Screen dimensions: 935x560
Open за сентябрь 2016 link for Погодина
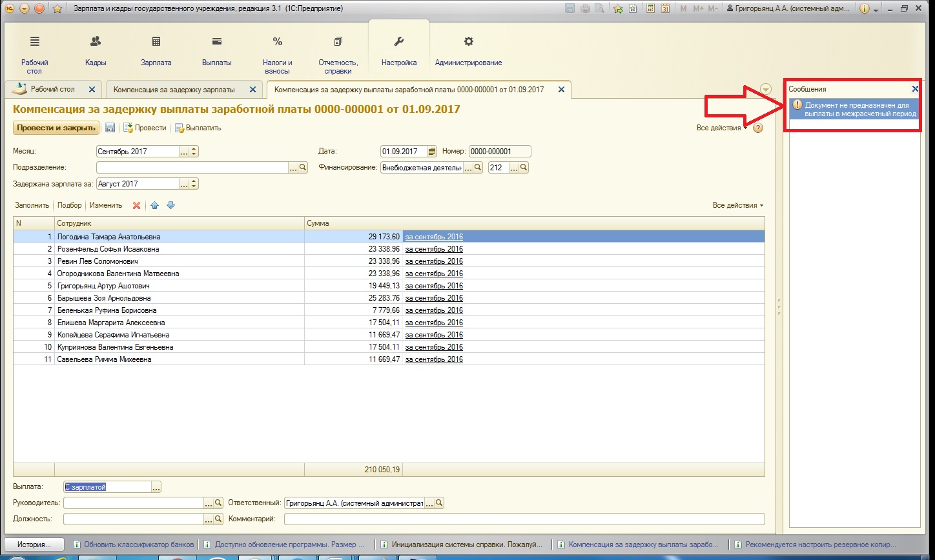coord(434,237)
